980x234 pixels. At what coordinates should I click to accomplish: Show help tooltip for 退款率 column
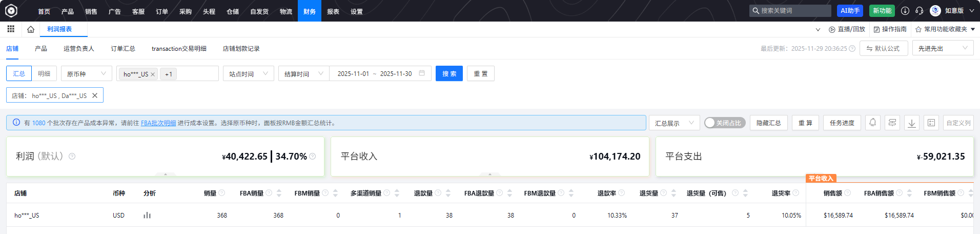point(621,193)
